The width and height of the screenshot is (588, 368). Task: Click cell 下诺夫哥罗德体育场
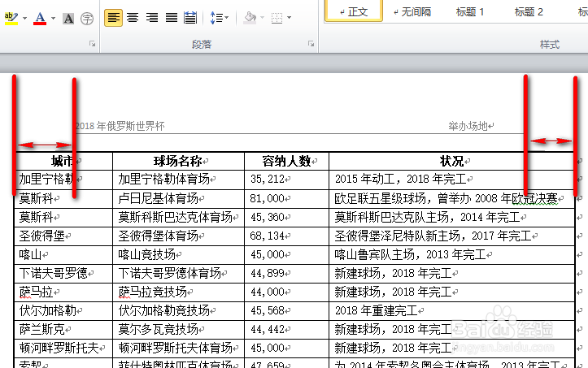(x=178, y=274)
